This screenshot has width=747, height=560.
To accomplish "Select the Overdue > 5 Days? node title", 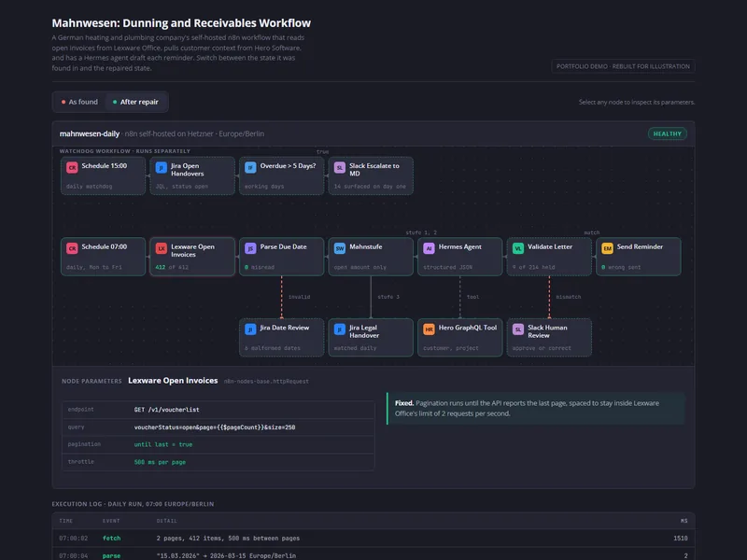I will tap(288, 166).
